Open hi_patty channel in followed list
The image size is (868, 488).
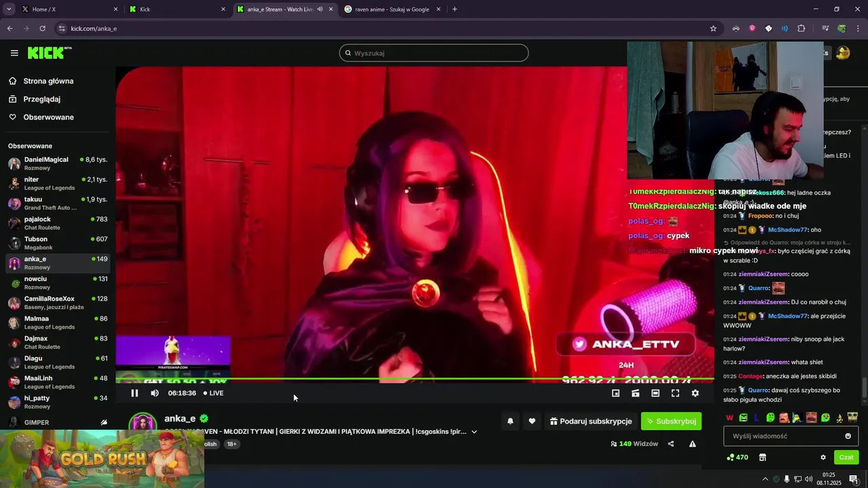58,402
